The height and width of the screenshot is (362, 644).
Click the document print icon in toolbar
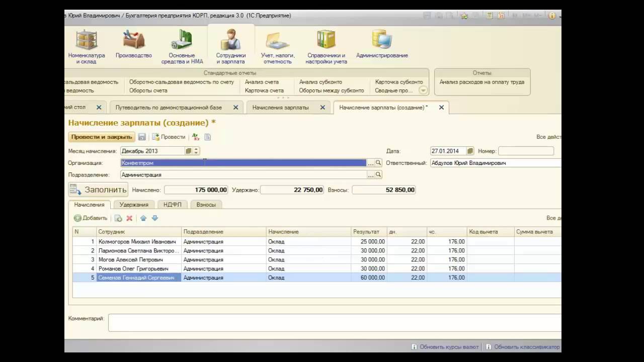207,137
